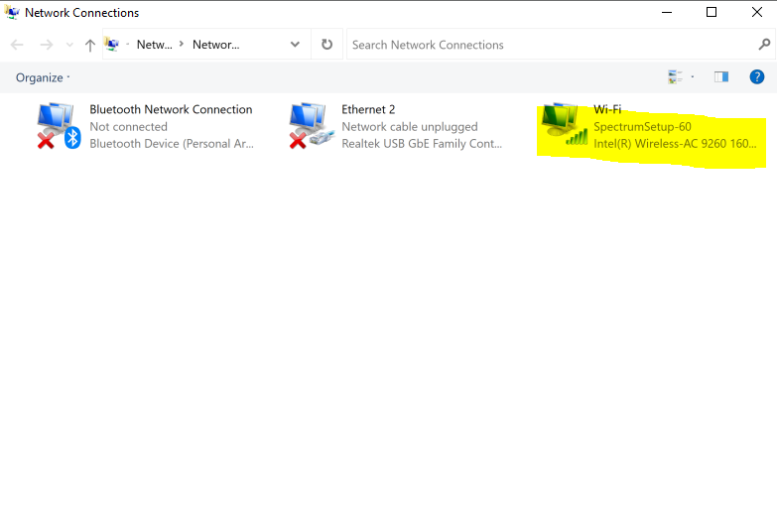The image size is (777, 532).
Task: Click the 'Bluetooth Network Connection' name
Action: [171, 109]
